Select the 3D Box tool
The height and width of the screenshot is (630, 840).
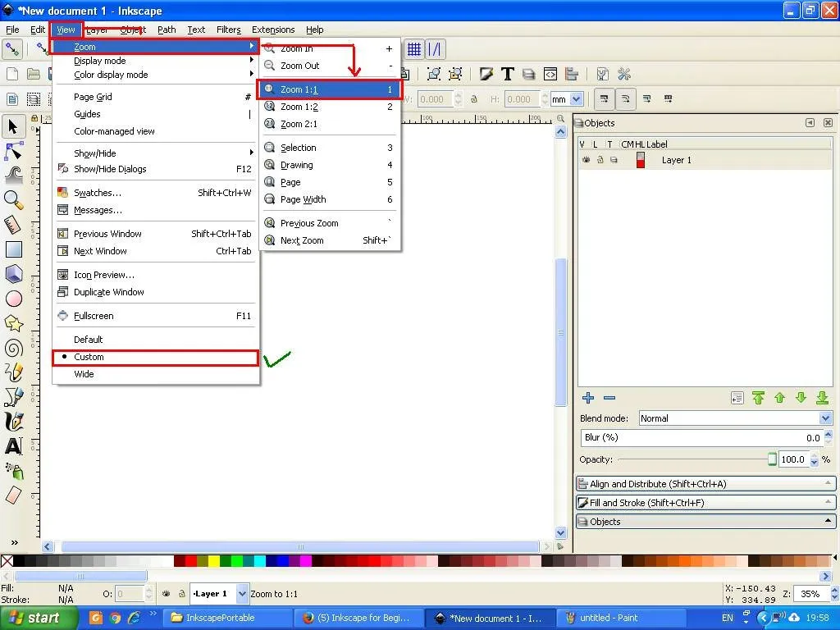tap(13, 274)
